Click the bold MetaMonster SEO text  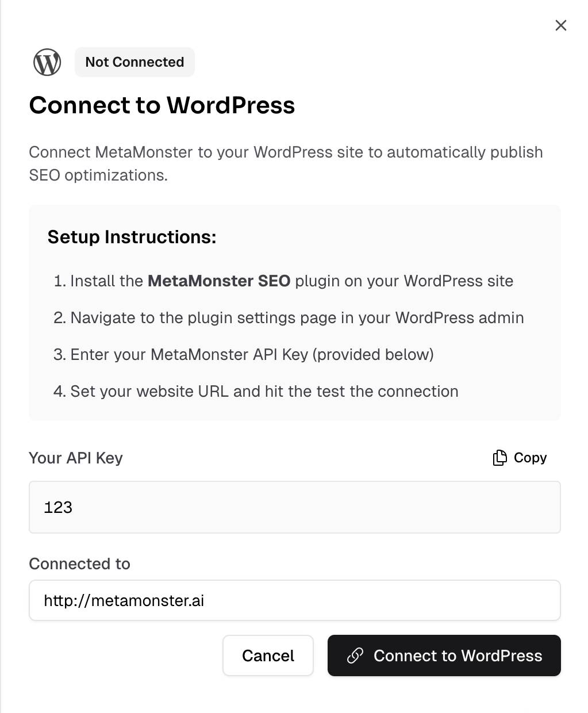click(x=219, y=281)
